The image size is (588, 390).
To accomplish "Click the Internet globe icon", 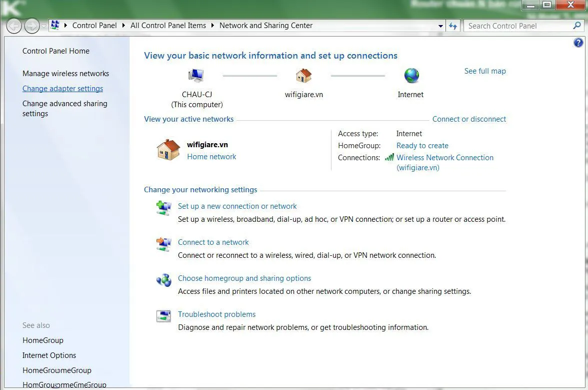I will [x=411, y=76].
